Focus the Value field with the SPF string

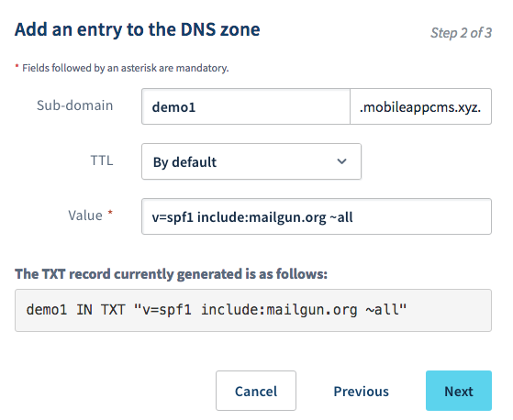[x=317, y=216]
